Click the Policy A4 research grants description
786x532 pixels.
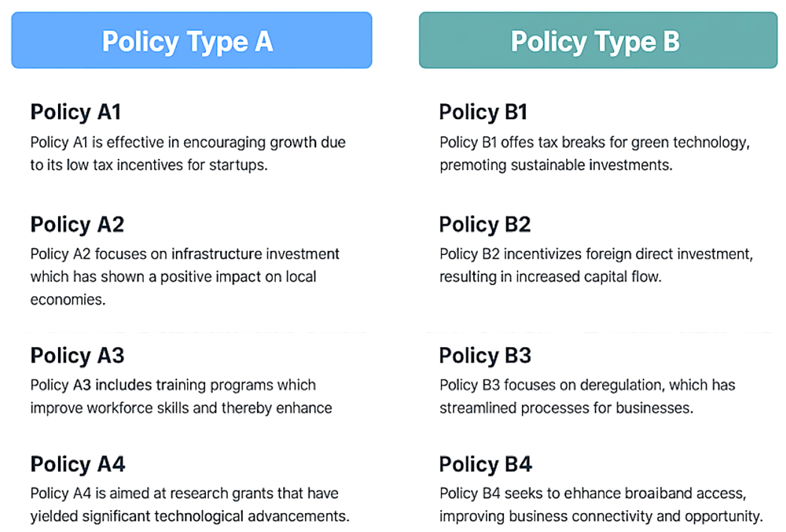[189, 505]
